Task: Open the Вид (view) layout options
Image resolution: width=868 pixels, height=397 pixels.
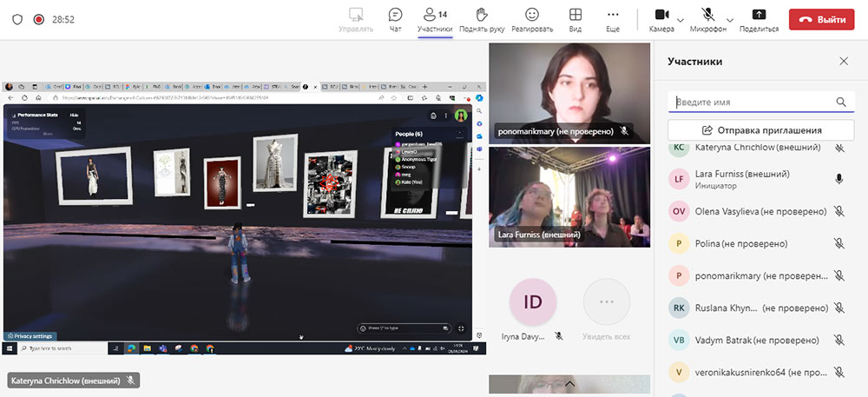Action: (575, 15)
